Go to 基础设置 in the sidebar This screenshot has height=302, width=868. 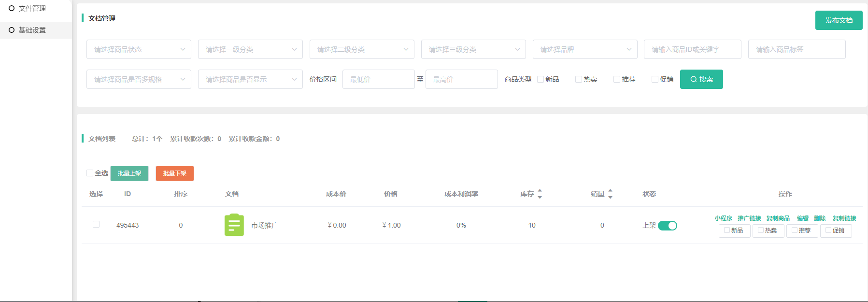pos(32,30)
